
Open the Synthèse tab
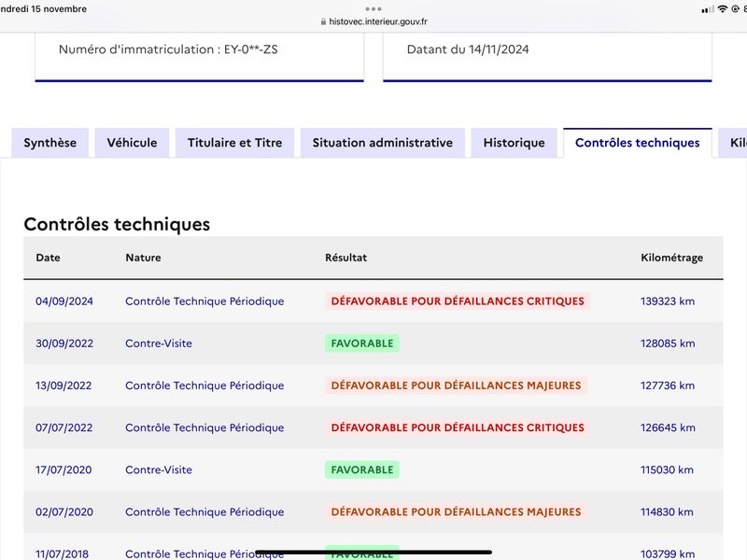[x=50, y=143]
